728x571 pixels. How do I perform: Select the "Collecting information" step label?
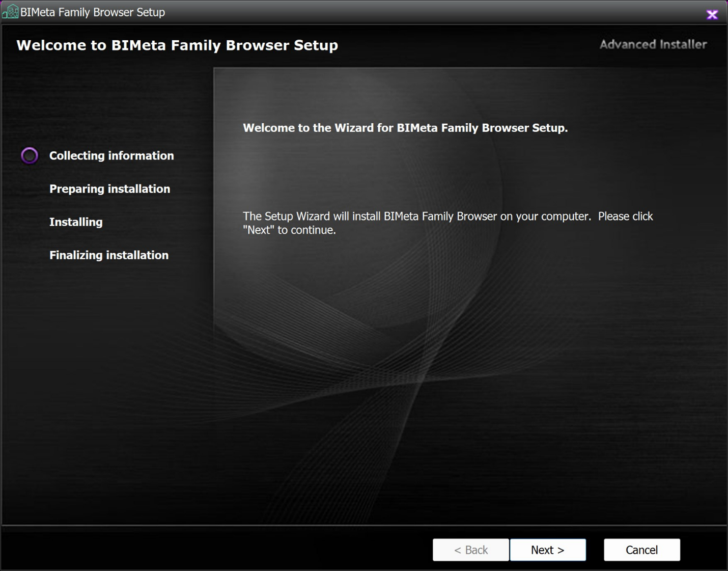point(111,155)
